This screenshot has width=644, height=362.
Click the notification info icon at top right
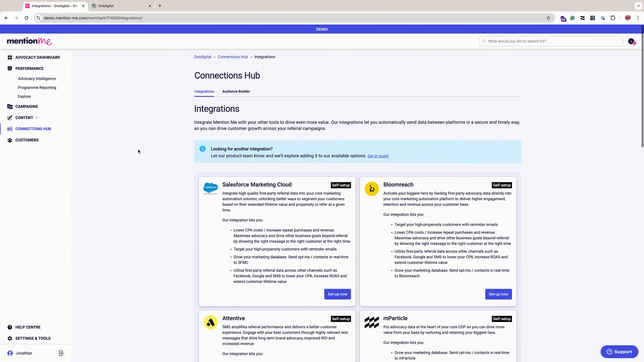631,41
